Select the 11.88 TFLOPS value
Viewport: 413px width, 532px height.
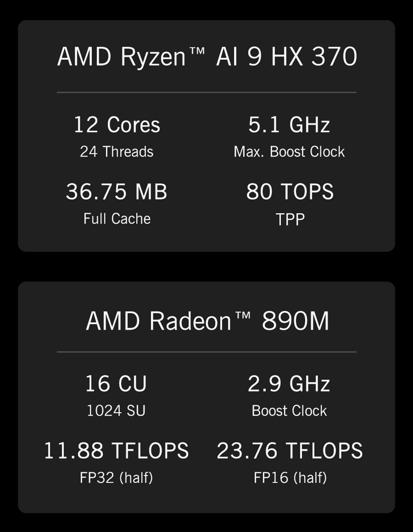[116, 451]
